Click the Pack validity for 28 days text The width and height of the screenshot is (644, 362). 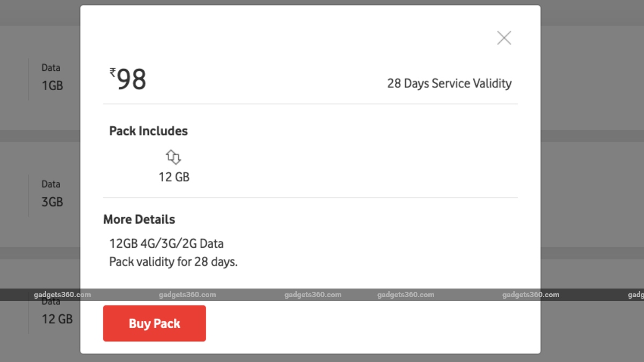173,262
